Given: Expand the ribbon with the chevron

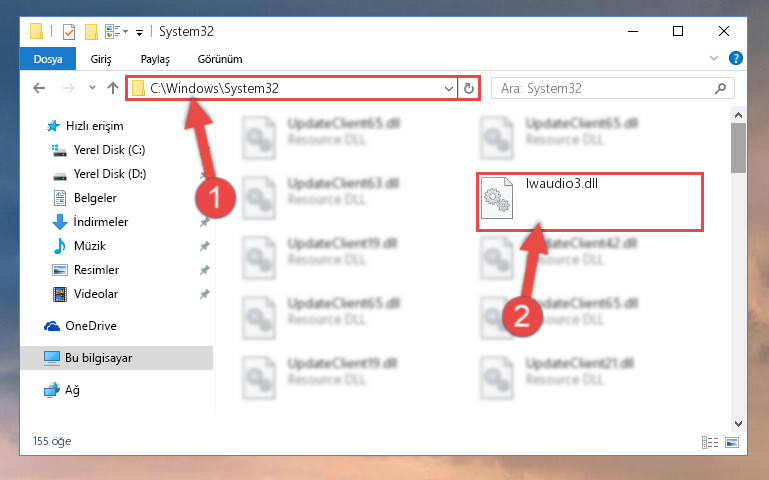Looking at the screenshot, I should coord(714,58).
